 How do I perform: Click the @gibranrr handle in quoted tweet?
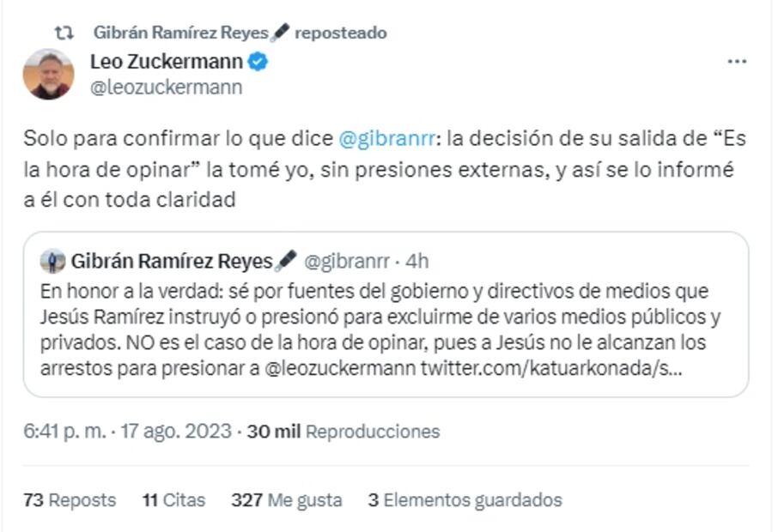[x=348, y=261]
